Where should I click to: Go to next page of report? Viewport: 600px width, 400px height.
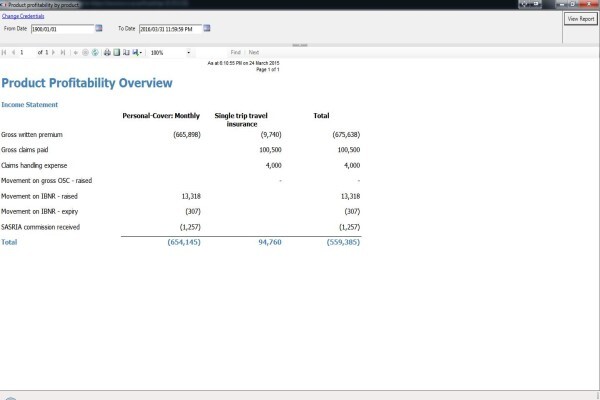(53, 52)
